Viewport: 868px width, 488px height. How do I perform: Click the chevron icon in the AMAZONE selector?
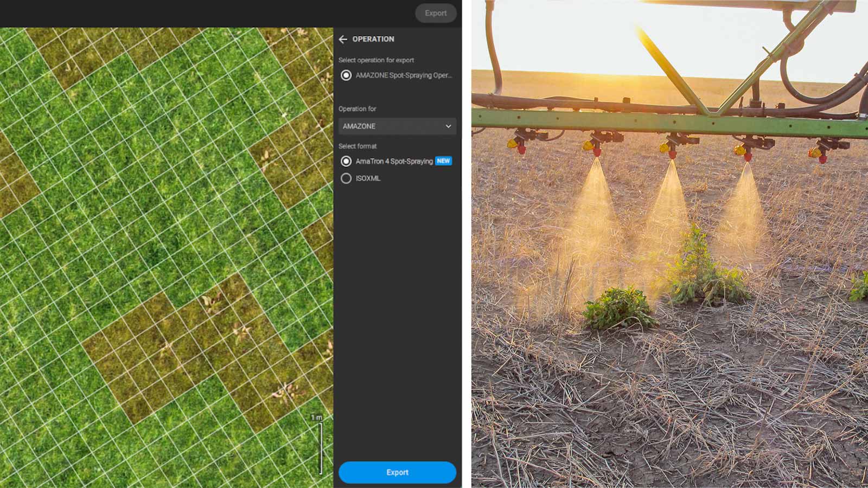point(448,126)
